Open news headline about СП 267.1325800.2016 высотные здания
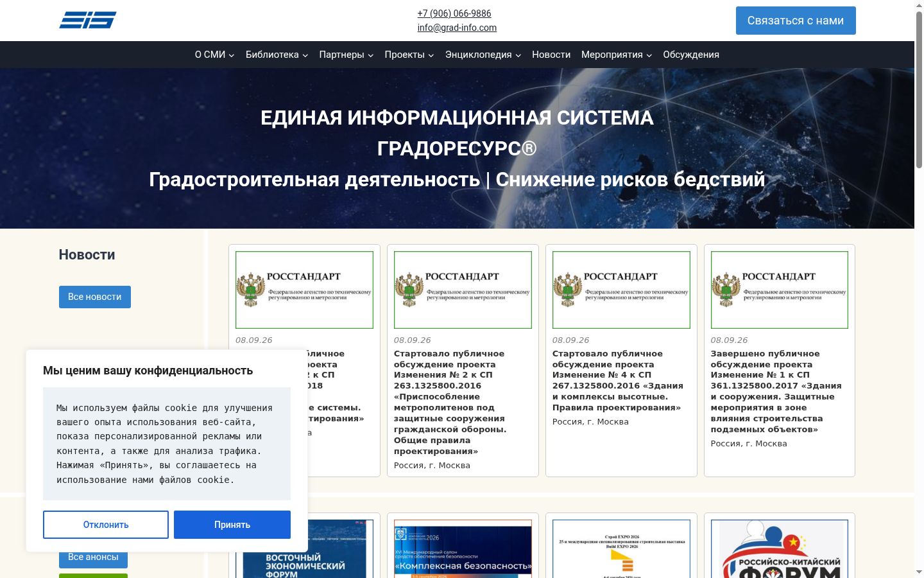The height and width of the screenshot is (578, 924). coord(618,380)
